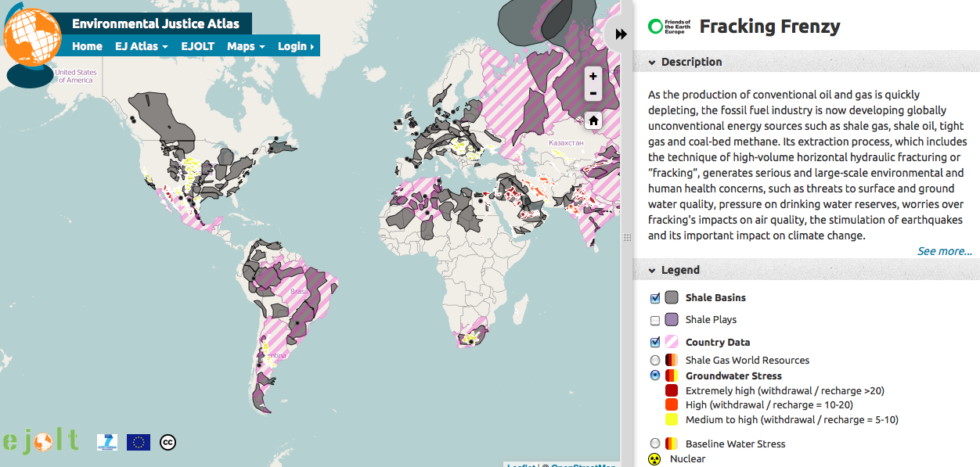
Task: Uncheck the Shale Basins layer checkbox
Action: click(655, 298)
